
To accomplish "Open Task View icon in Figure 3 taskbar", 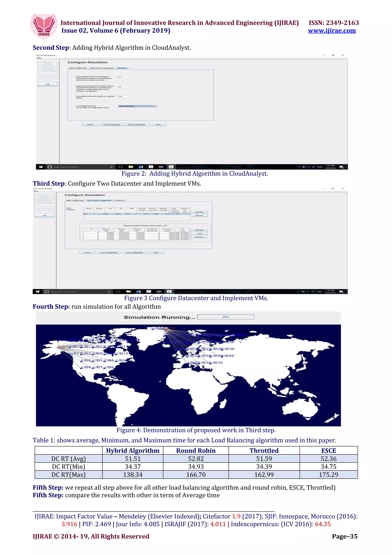I will click(x=118, y=291).
